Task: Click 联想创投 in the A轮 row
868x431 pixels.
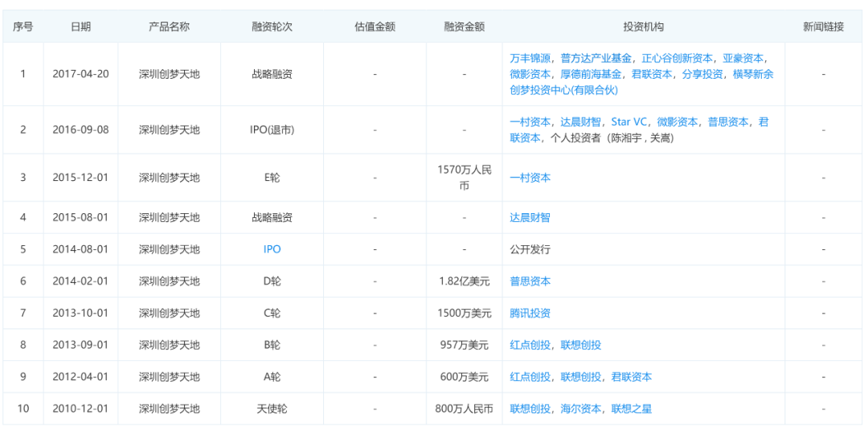Action: click(581, 377)
